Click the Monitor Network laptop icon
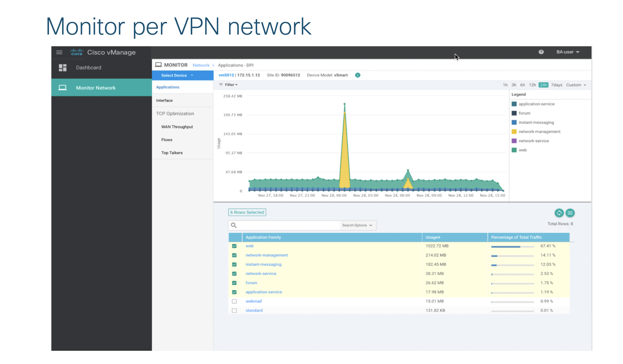 click(x=62, y=88)
